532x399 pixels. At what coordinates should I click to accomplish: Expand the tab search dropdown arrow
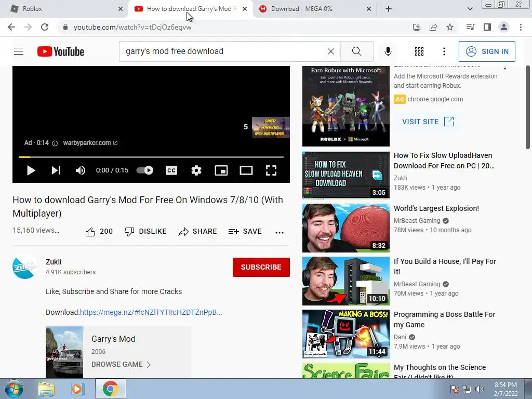pyautogui.click(x=470, y=9)
